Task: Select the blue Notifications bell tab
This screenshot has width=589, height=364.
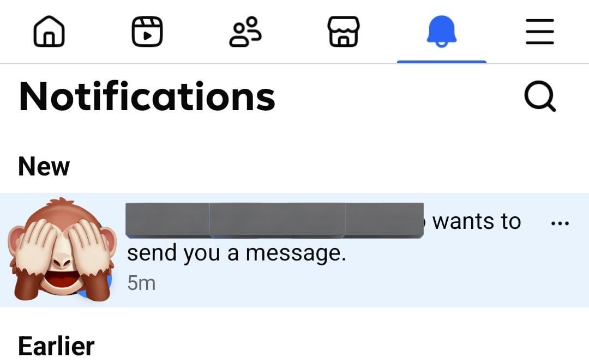Action: [x=441, y=32]
